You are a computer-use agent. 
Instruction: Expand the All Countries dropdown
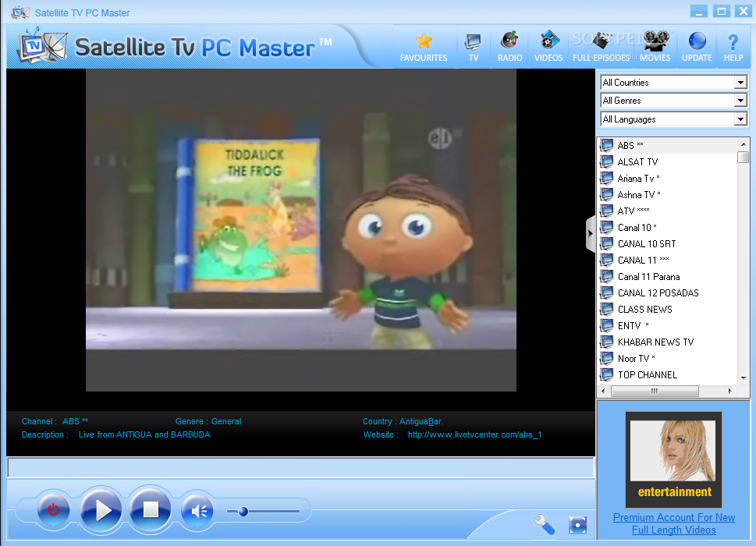click(740, 83)
